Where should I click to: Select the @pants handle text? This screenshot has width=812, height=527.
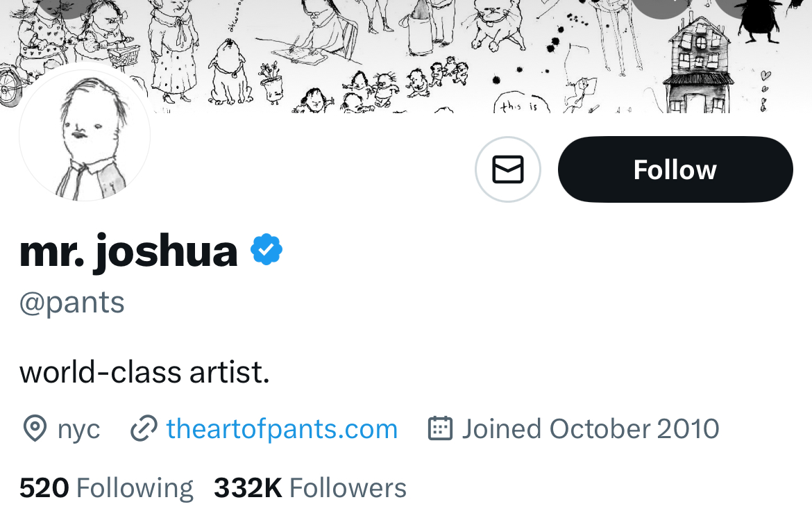click(72, 303)
